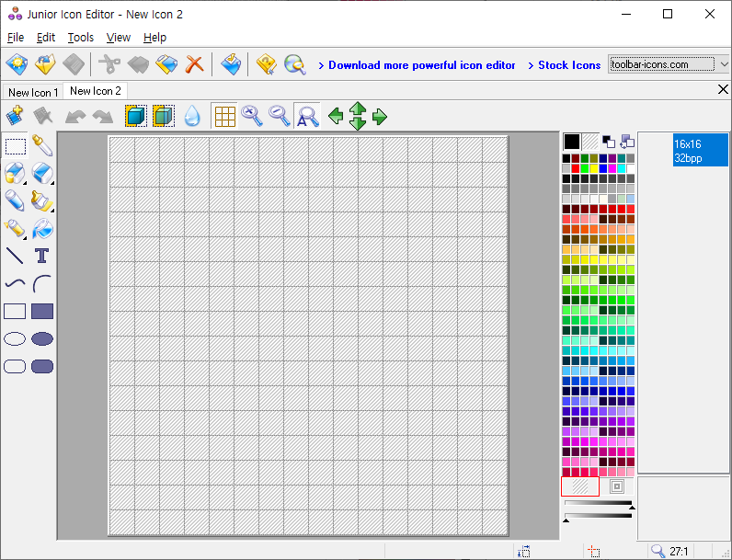Viewport: 732px width, 560px height.
Task: Pick the transparent color swatch below palette
Action: coord(580,486)
